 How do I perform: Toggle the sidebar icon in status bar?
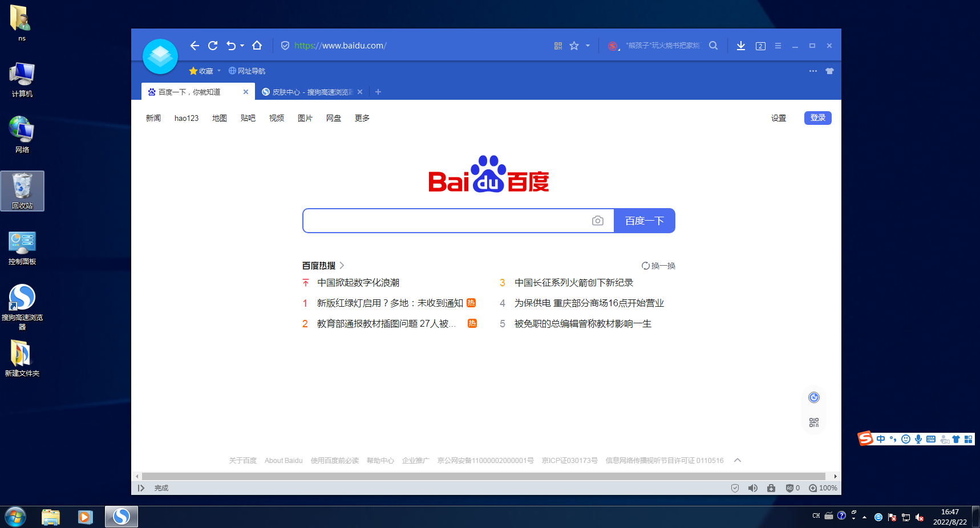click(x=141, y=488)
